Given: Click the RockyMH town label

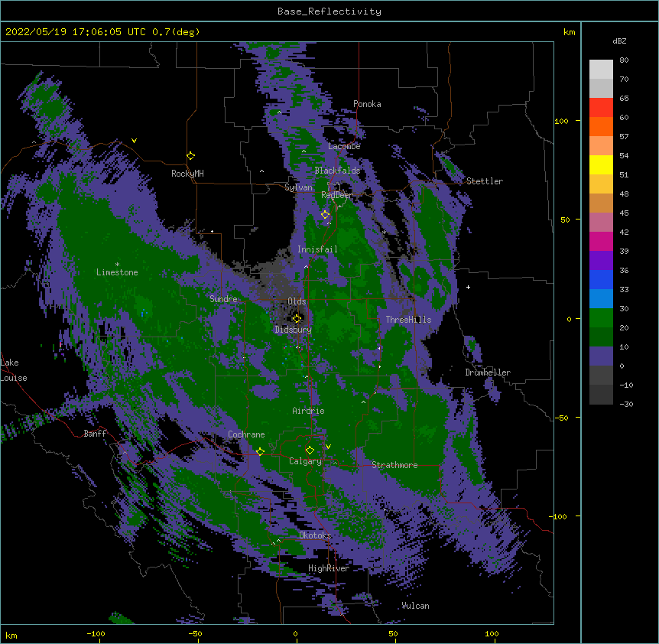Looking at the screenshot, I should [x=187, y=174].
